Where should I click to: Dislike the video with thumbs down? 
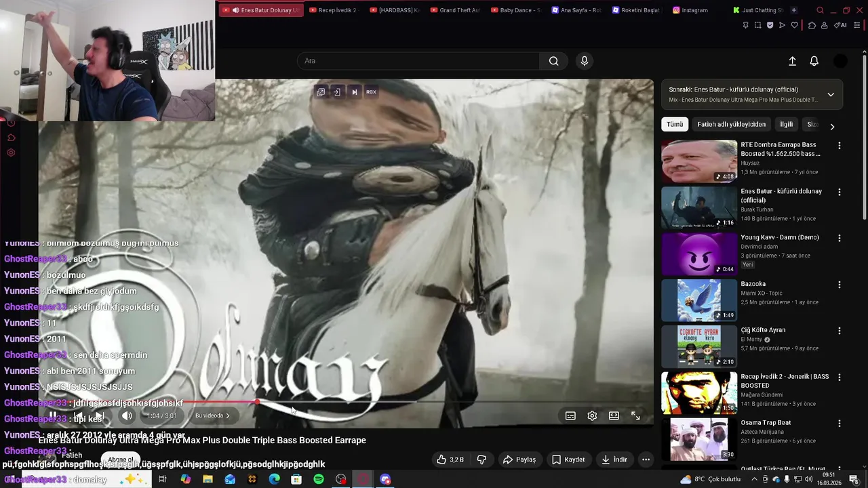(481, 460)
